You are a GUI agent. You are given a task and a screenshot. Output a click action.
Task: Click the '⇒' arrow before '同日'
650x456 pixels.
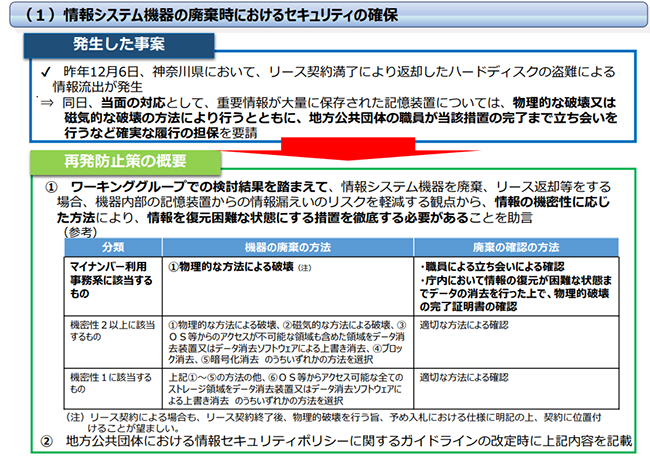(47, 102)
